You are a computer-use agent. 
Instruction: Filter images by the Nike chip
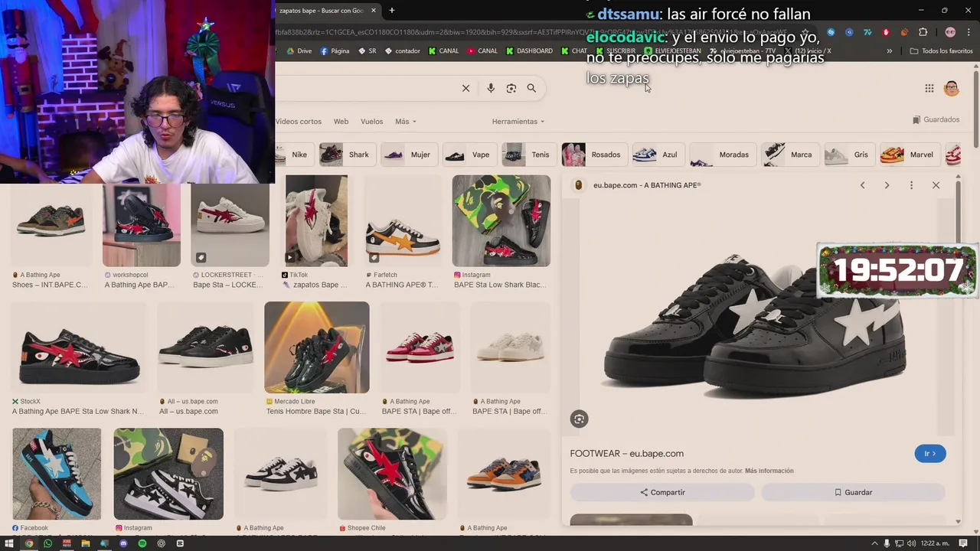coord(293,155)
